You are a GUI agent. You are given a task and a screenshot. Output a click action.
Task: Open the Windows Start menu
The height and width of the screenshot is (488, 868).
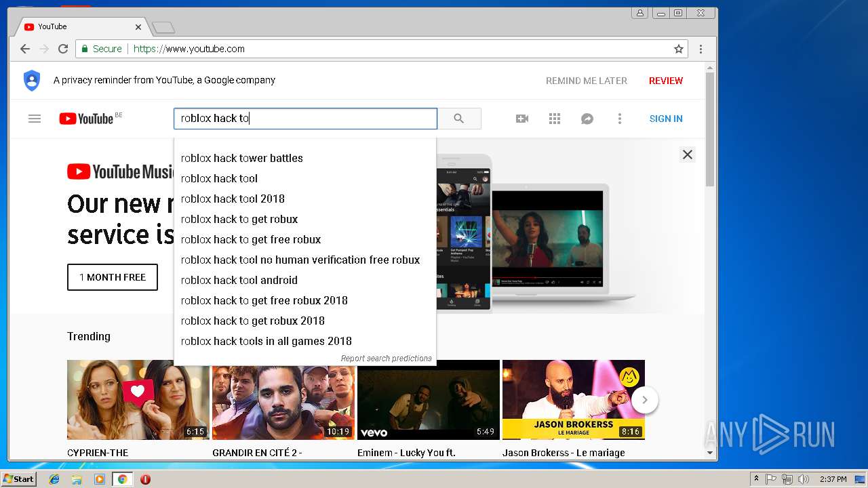point(18,479)
